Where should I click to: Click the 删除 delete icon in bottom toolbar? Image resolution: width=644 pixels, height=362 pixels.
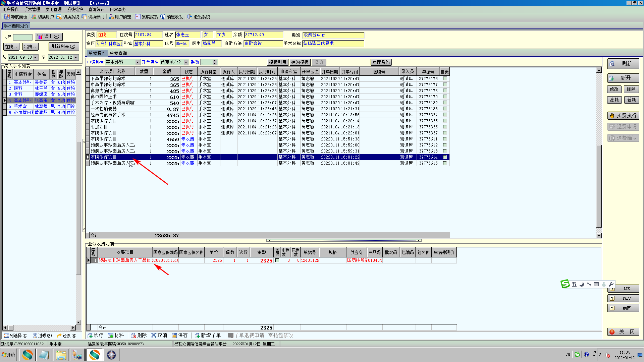pyautogui.click(x=133, y=336)
